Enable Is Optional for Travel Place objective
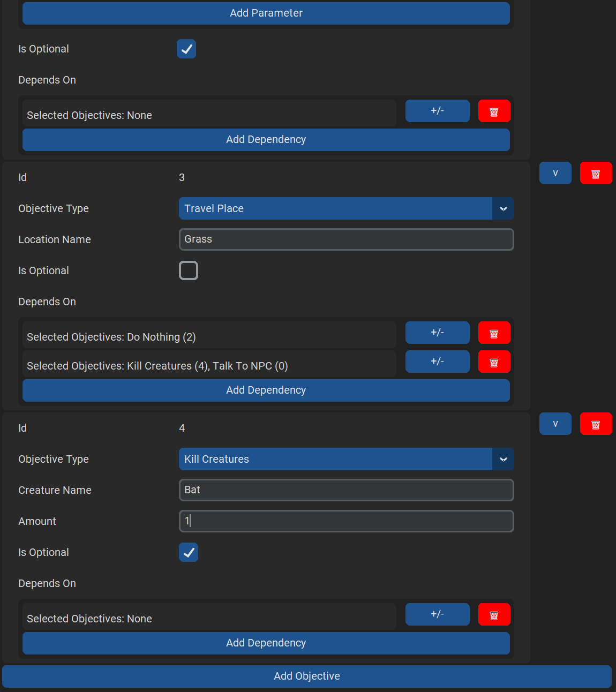 point(189,270)
